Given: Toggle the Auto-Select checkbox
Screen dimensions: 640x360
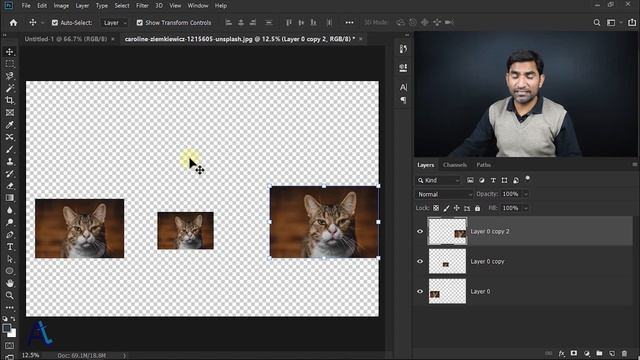Looking at the screenshot, I should click(x=55, y=23).
